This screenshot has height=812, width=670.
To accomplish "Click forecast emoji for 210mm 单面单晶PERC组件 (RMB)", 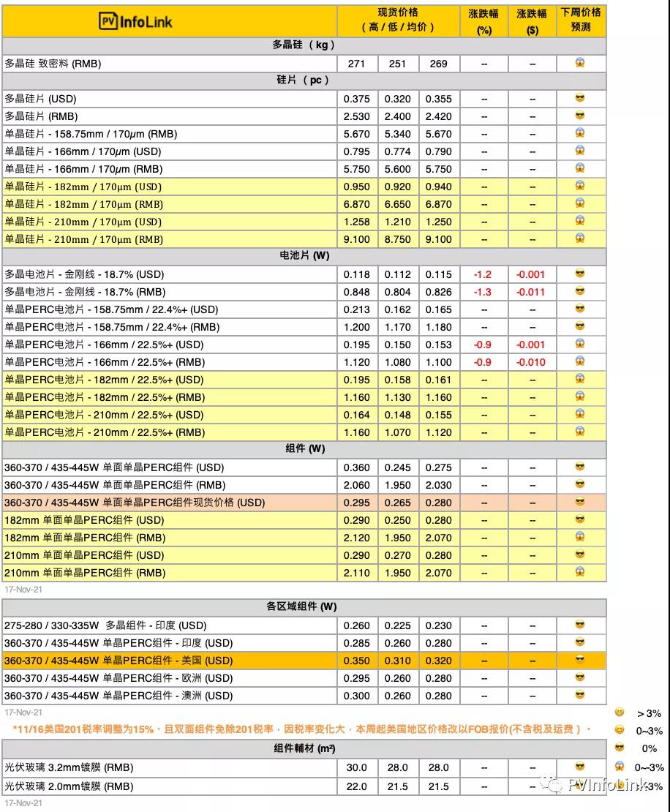I will coord(580,573).
